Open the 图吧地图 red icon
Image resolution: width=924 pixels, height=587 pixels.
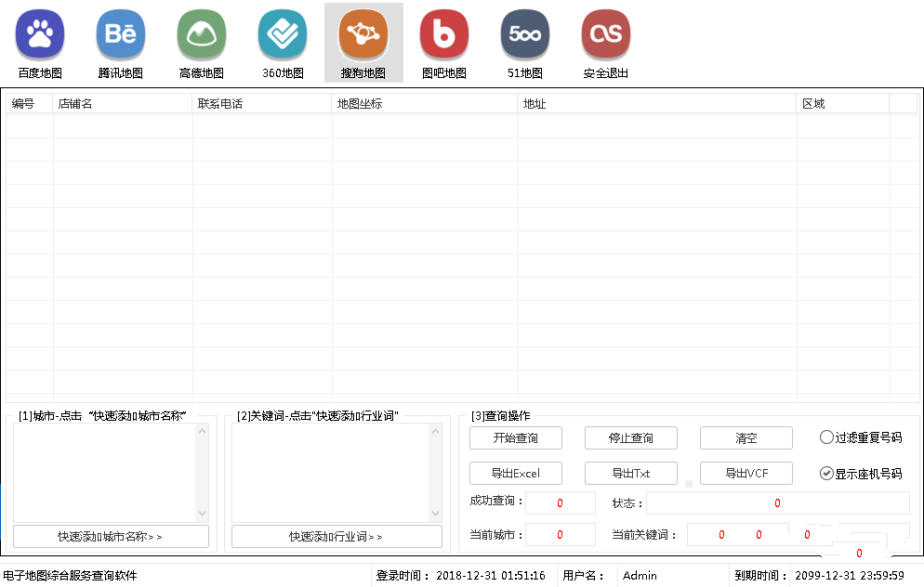coord(444,34)
